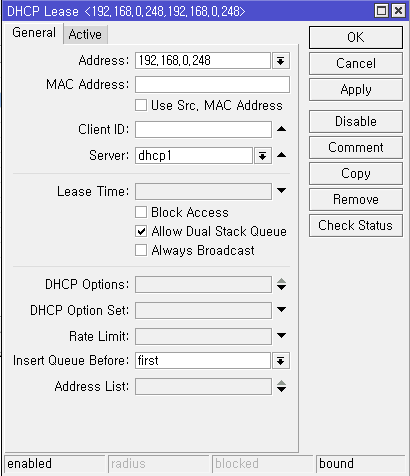Click the Lease Time disabled field
The height and width of the screenshot is (476, 410).
[x=203, y=191]
